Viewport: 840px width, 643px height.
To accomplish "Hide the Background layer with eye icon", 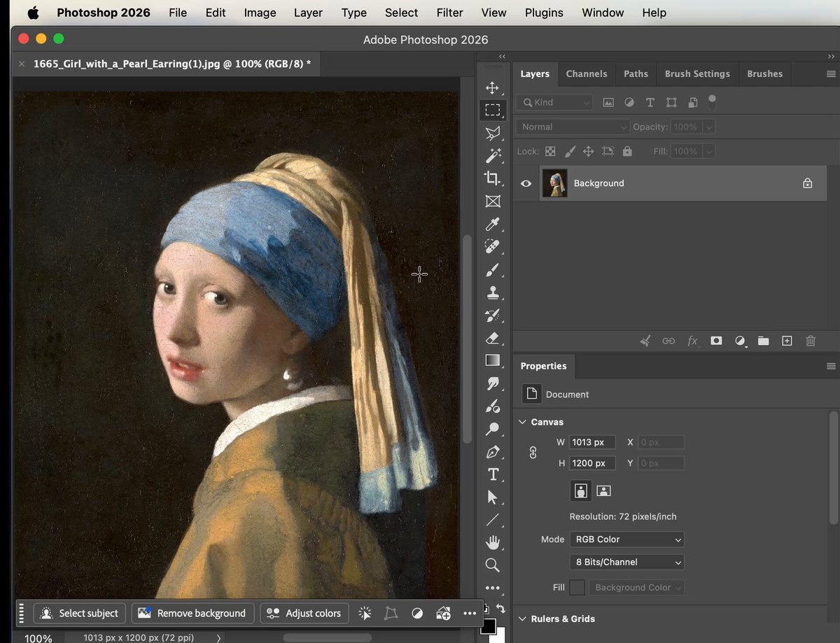I will click(526, 183).
